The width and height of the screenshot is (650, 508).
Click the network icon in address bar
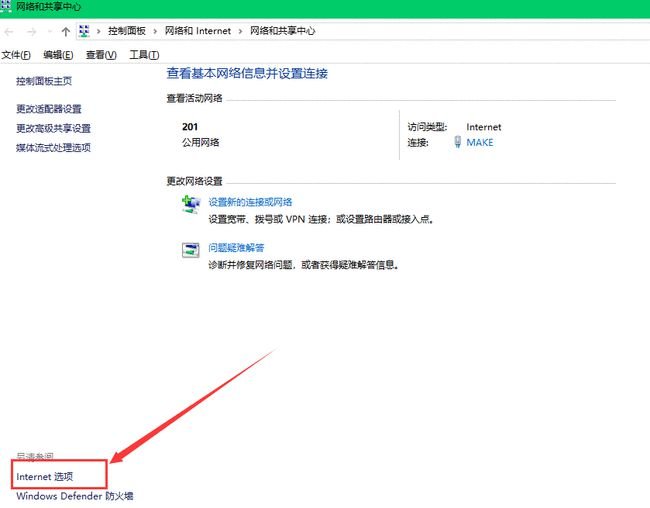click(x=84, y=31)
